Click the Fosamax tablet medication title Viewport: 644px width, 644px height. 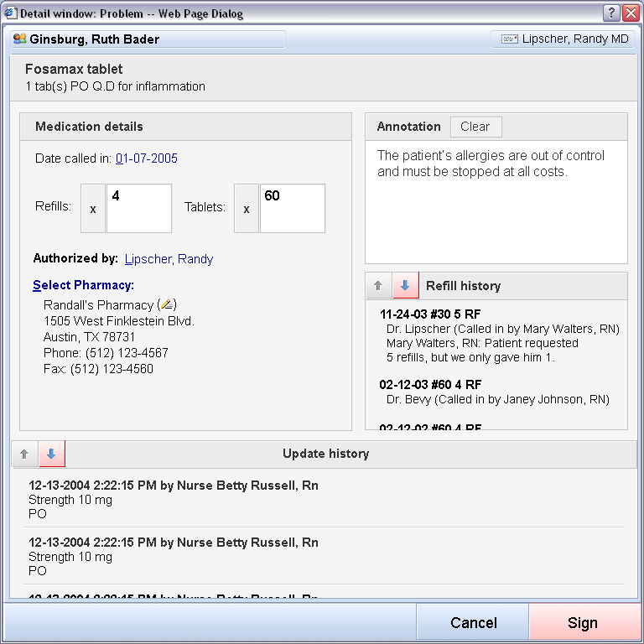[x=74, y=69]
